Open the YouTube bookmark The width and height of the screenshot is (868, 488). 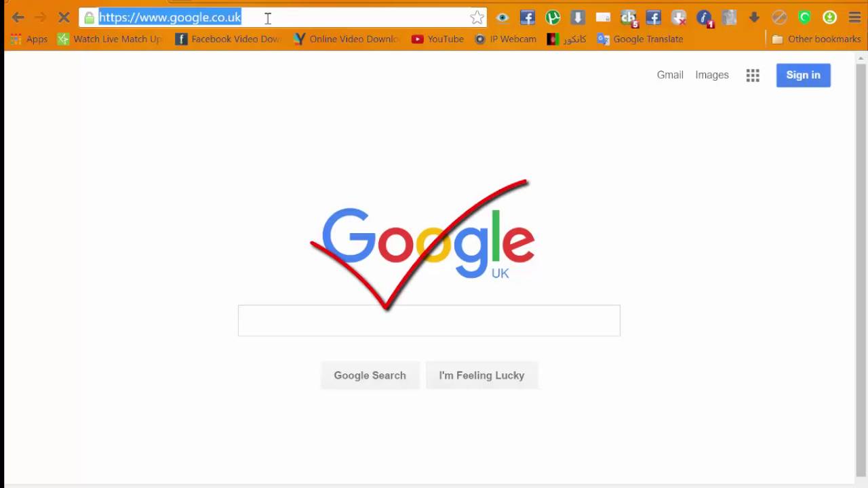[437, 39]
